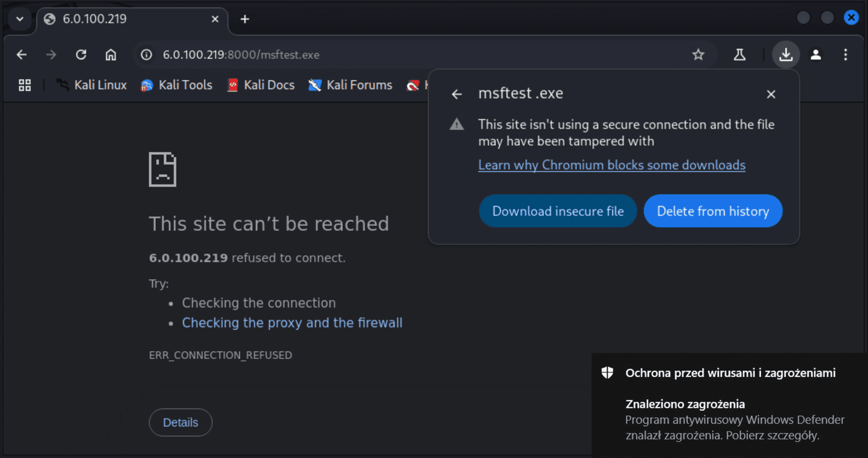Open the downloads toolbar icon
Image resolution: width=868 pixels, height=458 pixels.
pos(786,55)
